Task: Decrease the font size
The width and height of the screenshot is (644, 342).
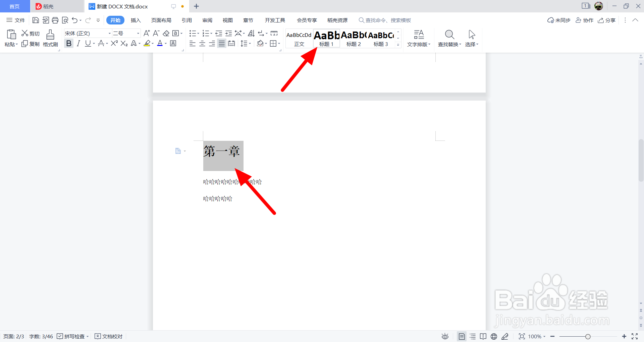Action: (x=156, y=33)
